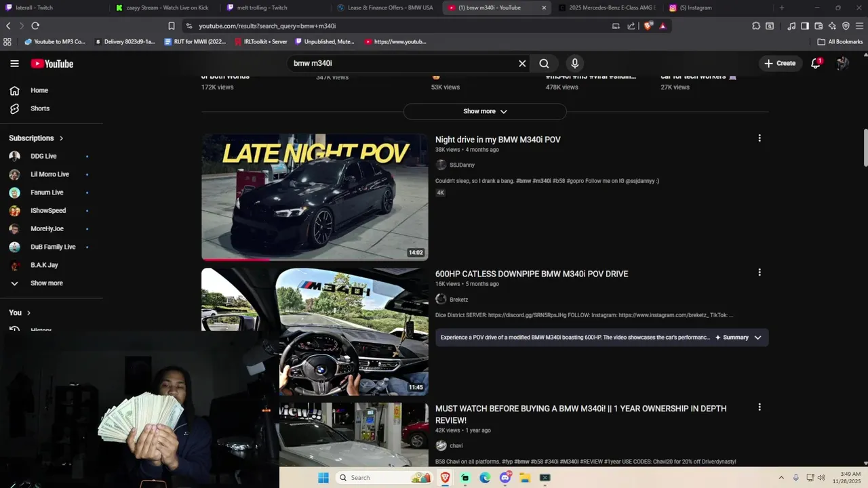
Task: Click the YouTube logo
Action: pos(52,64)
